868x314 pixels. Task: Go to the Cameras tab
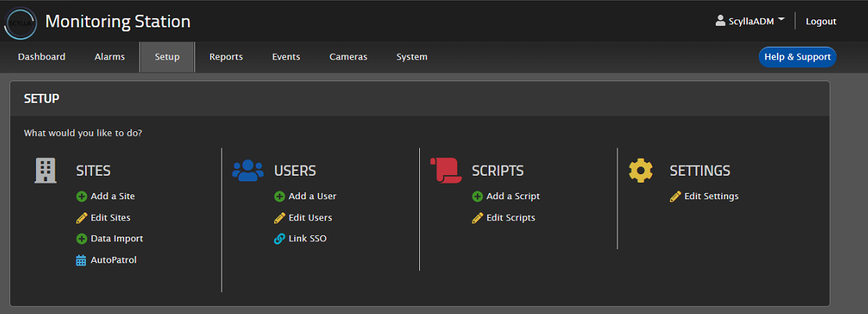point(348,57)
